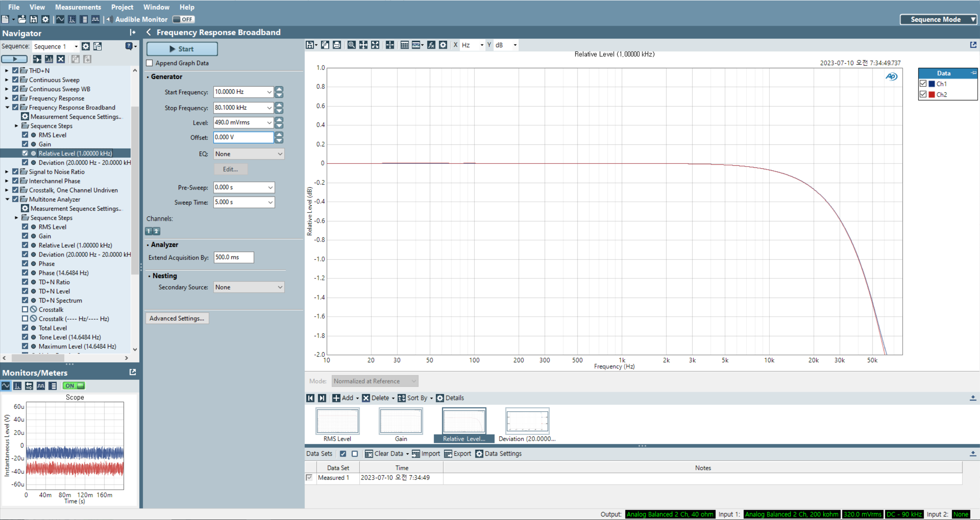Open the Measurements menu
980x520 pixels.
[78, 7]
